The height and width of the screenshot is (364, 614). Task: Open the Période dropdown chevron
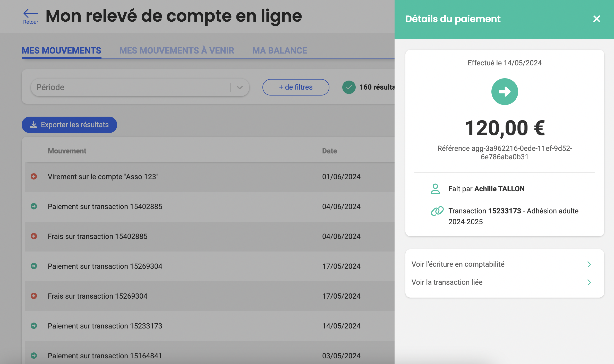pos(240,87)
